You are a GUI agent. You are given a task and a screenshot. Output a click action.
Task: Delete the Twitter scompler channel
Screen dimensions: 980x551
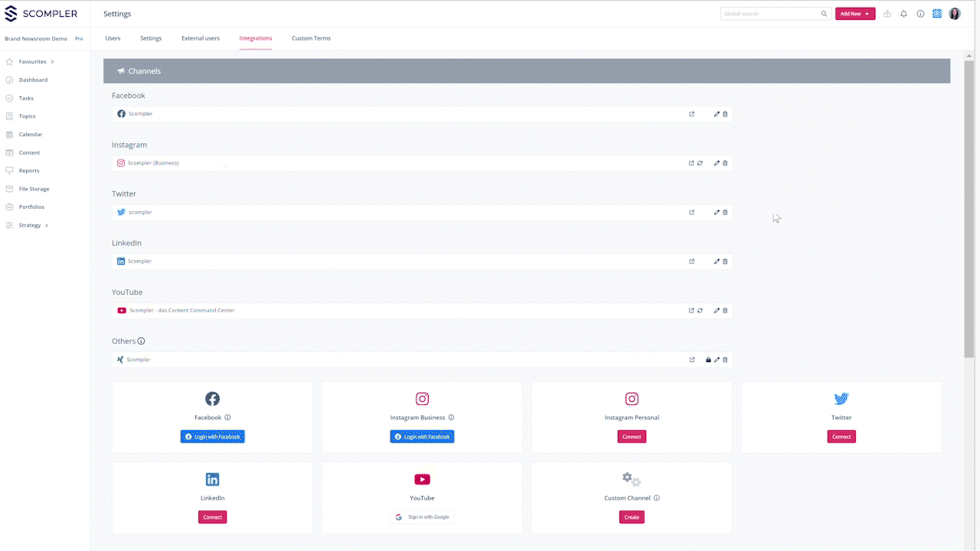[725, 212]
